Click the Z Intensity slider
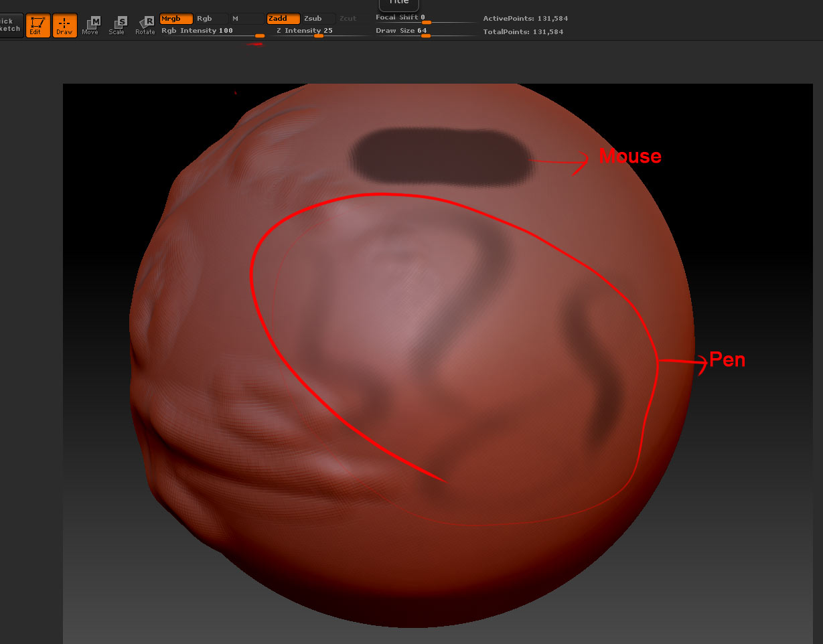823x644 pixels. click(x=320, y=31)
